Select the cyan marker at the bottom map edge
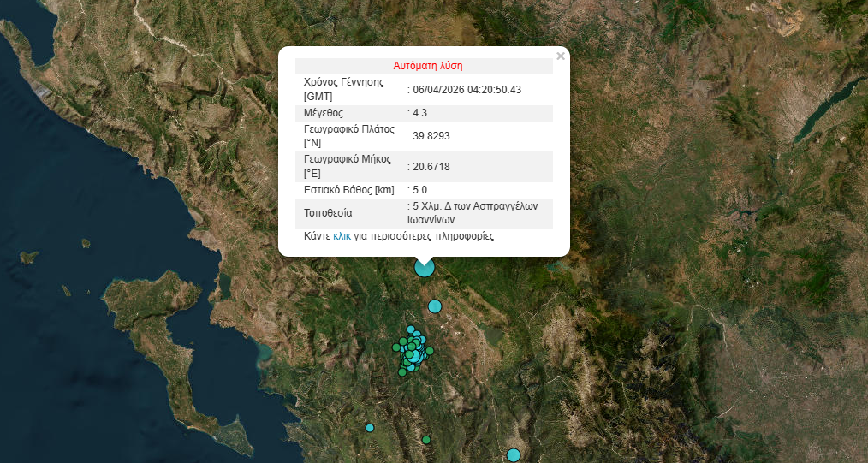 [514, 455]
